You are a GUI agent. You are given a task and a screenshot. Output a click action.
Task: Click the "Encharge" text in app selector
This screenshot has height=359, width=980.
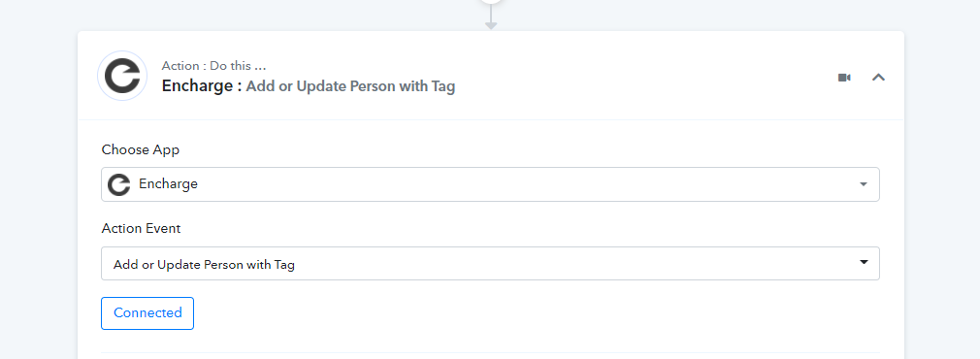tap(168, 184)
